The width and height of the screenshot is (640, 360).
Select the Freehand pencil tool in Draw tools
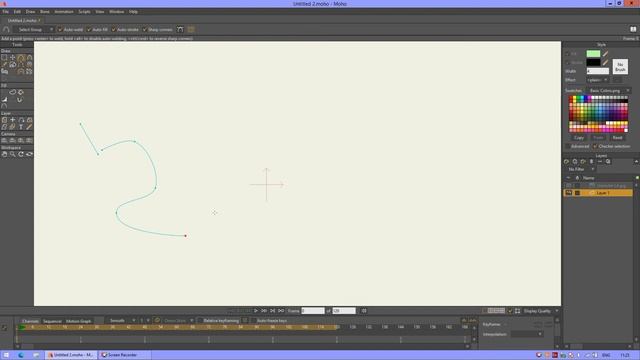tap(4, 64)
